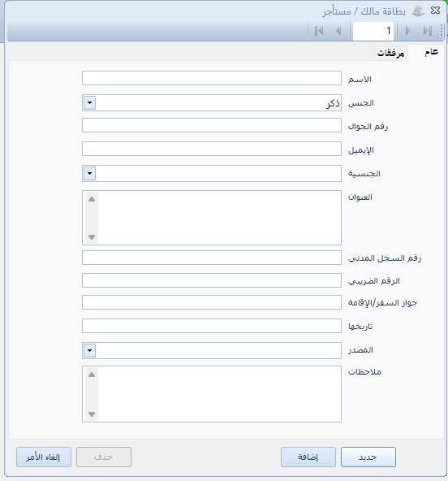The height and width of the screenshot is (481, 448).
Task: Go to the previous record arrow
Action: pos(338,31)
